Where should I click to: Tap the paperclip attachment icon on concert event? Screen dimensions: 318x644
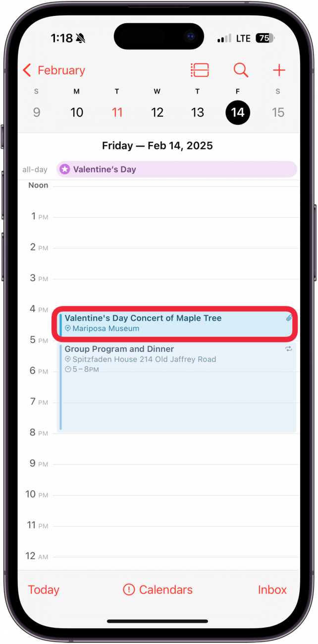(289, 318)
